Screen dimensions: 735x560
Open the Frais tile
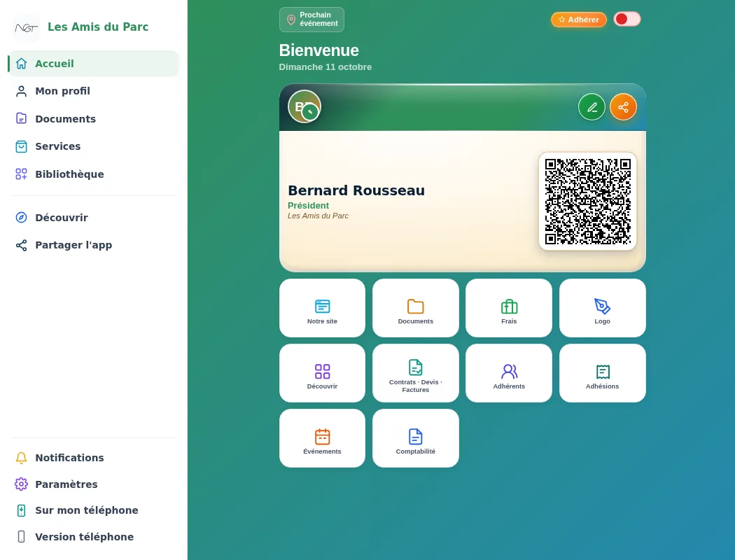pyautogui.click(x=509, y=308)
